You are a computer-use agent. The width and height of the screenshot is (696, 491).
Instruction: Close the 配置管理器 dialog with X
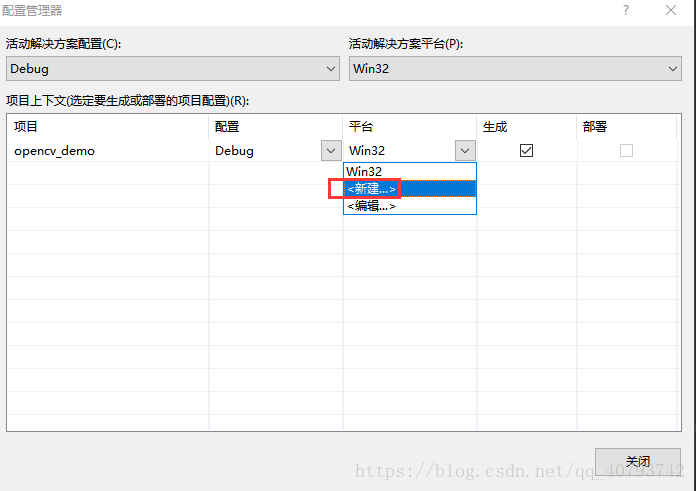(x=671, y=10)
